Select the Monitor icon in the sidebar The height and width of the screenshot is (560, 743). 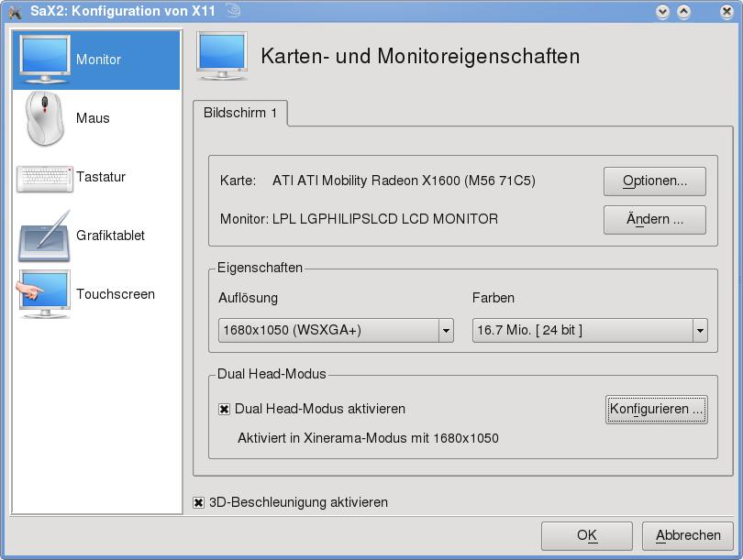pos(45,60)
